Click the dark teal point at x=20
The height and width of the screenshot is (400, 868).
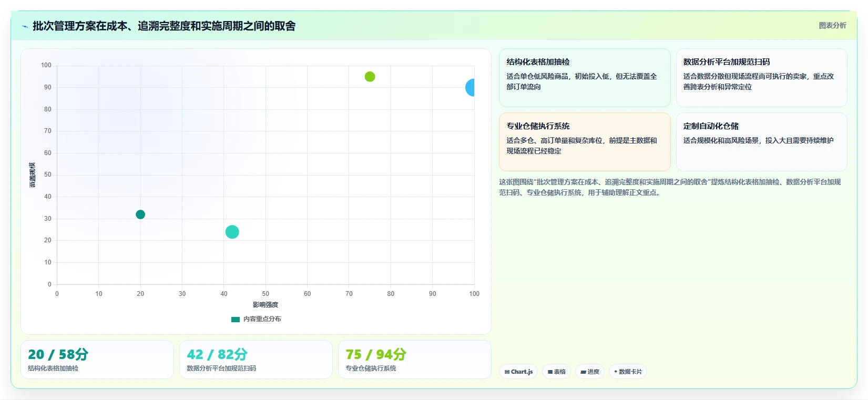coord(140,214)
